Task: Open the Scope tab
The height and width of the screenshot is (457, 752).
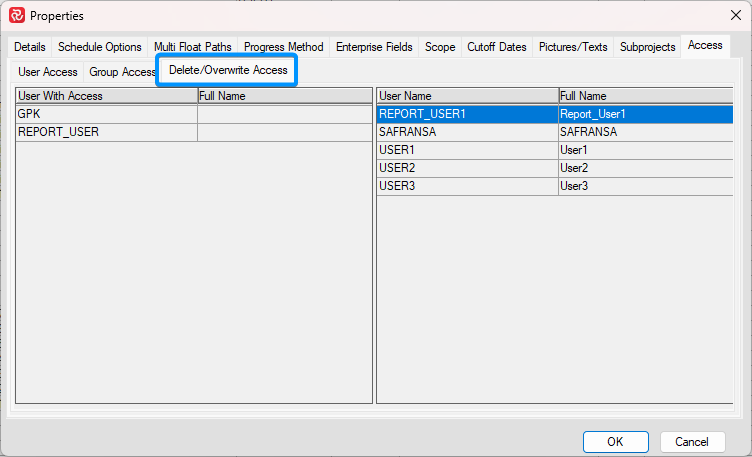Action: click(440, 47)
